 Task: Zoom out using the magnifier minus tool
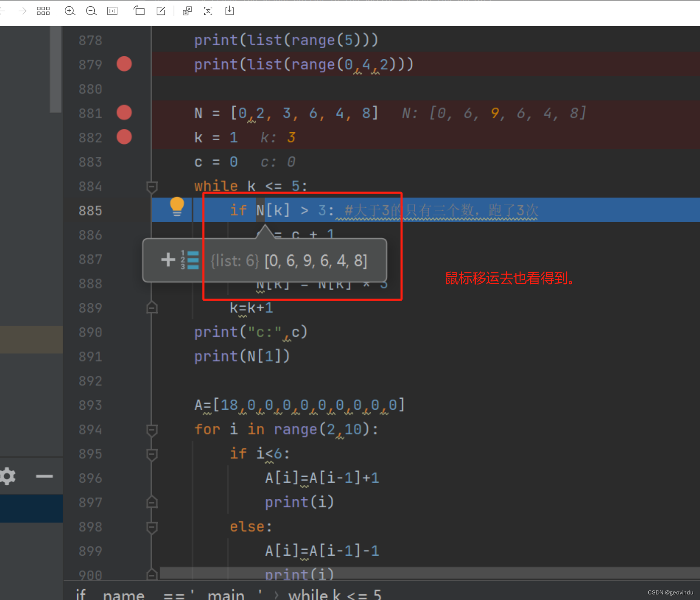click(91, 11)
